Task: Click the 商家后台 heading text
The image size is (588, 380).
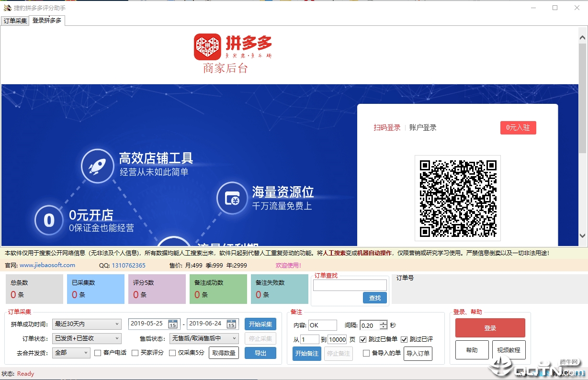Action: [226, 68]
